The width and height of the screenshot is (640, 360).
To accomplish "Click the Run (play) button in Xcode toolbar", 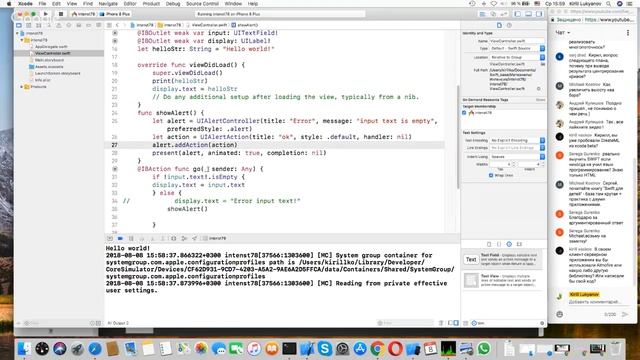I will click(x=46, y=14).
